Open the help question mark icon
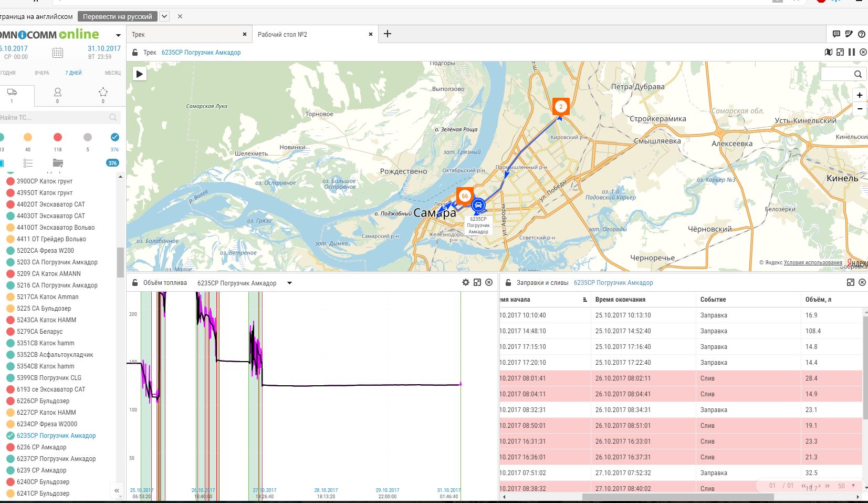This screenshot has width=868, height=503. (x=861, y=34)
